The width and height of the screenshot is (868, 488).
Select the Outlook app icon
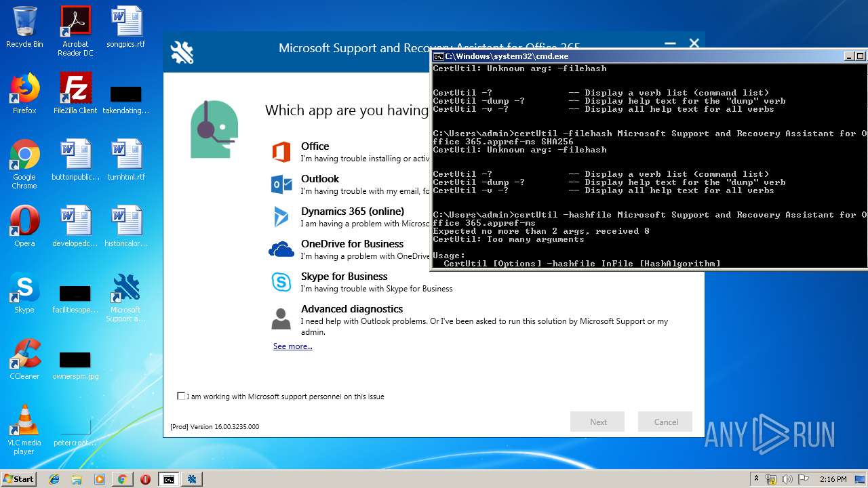coord(281,184)
